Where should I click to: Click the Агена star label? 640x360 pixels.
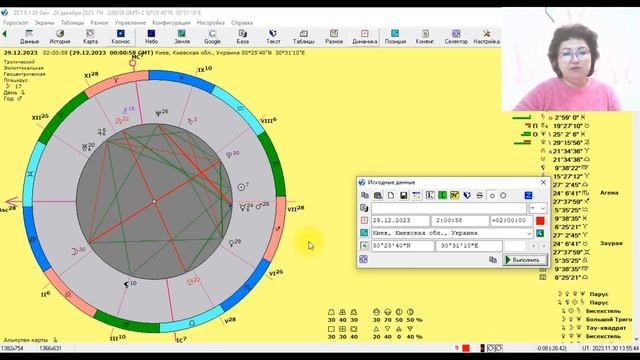coord(609,193)
